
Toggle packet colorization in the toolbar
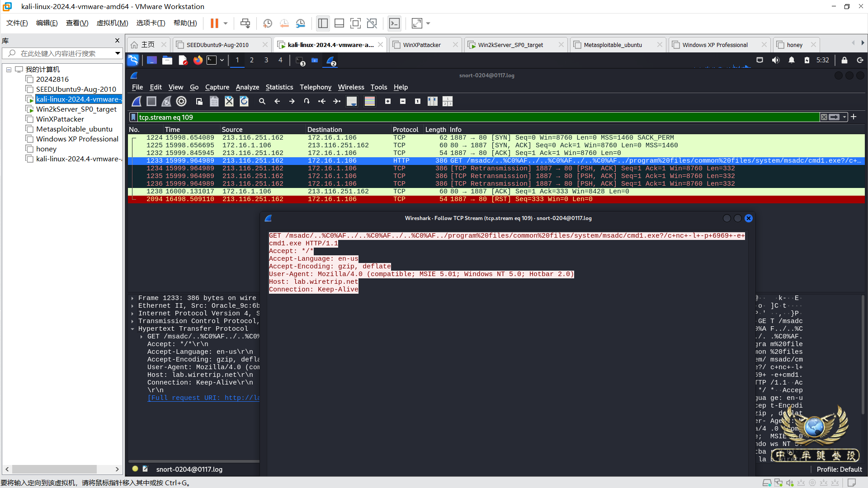coord(370,101)
